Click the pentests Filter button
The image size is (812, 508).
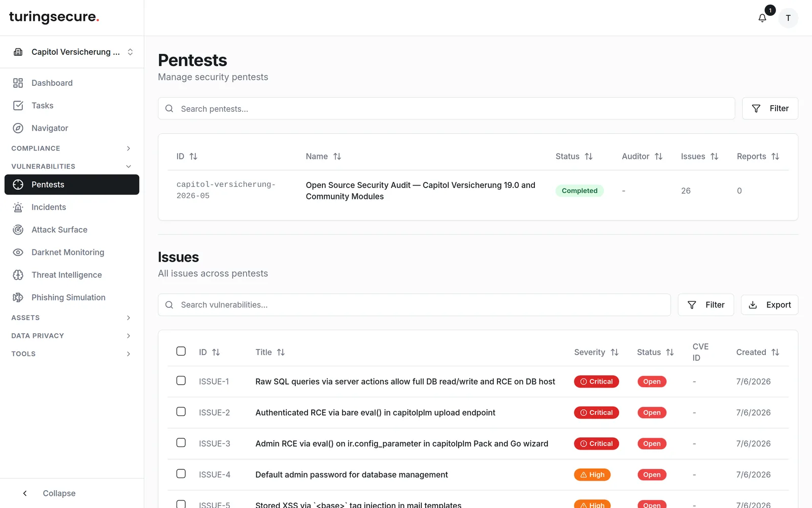770,108
